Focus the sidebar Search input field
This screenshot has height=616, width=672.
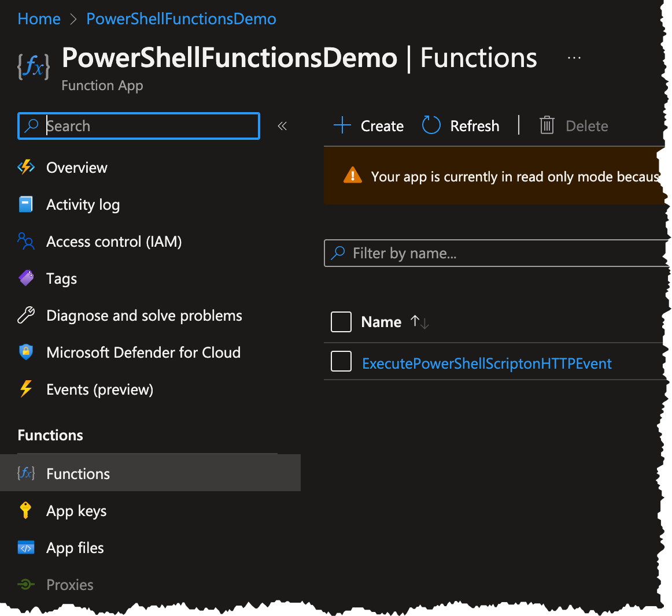[x=139, y=126]
